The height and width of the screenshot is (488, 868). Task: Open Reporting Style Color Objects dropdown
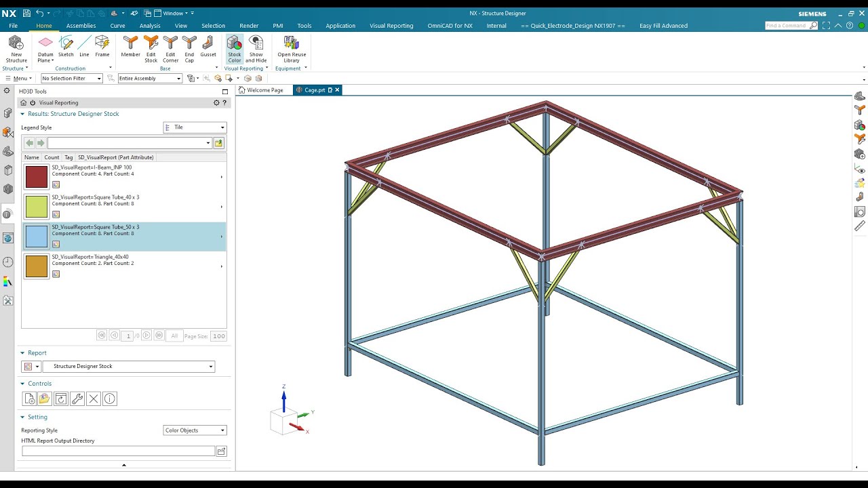[195, 430]
